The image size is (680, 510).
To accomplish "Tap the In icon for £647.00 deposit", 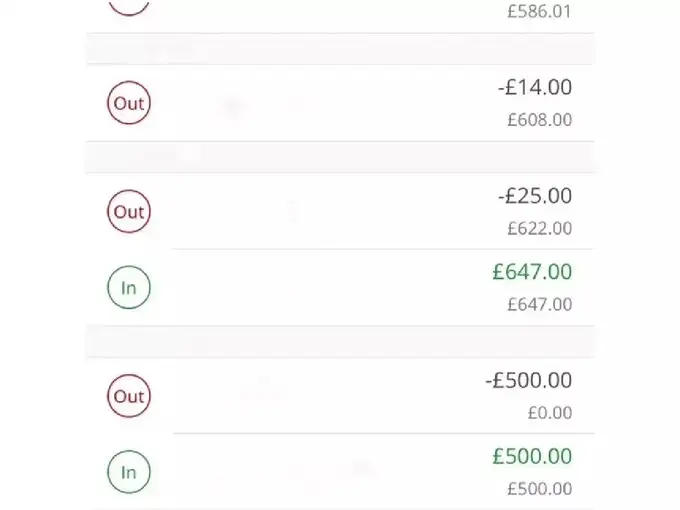I will click(x=129, y=287).
